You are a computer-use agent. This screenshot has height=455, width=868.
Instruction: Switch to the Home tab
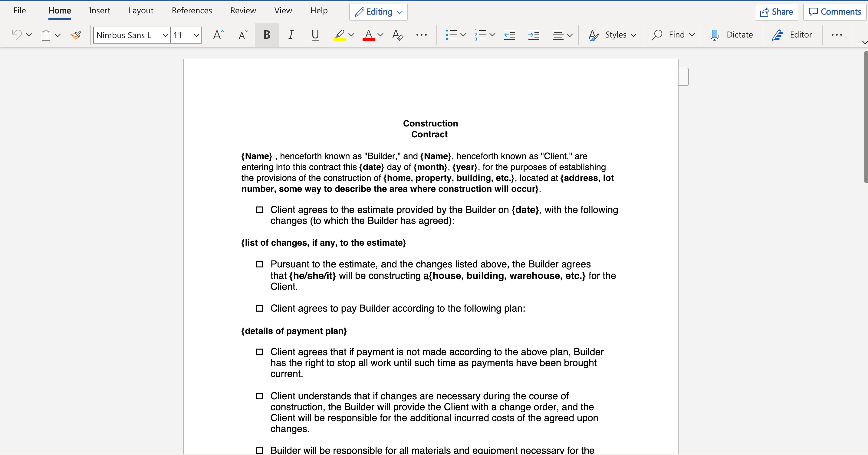pyautogui.click(x=60, y=11)
